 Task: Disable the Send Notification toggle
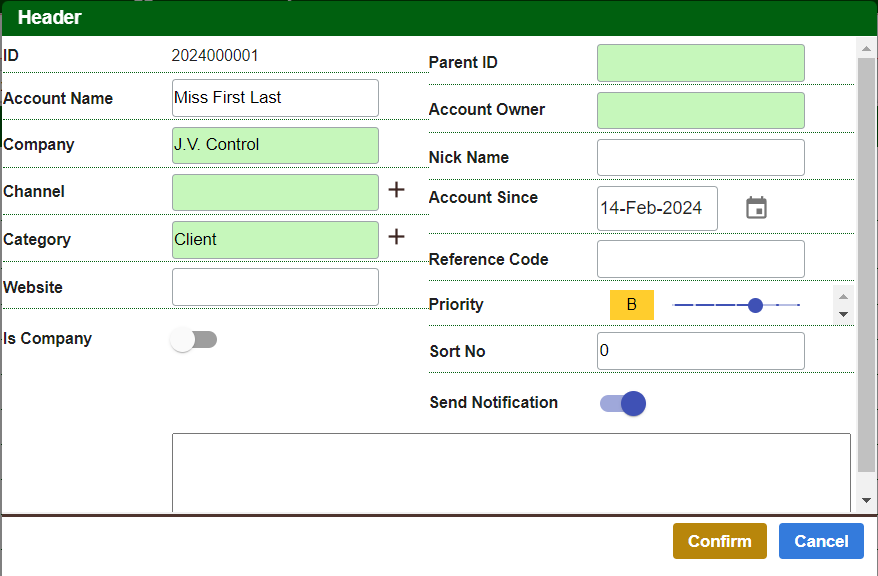[623, 403]
